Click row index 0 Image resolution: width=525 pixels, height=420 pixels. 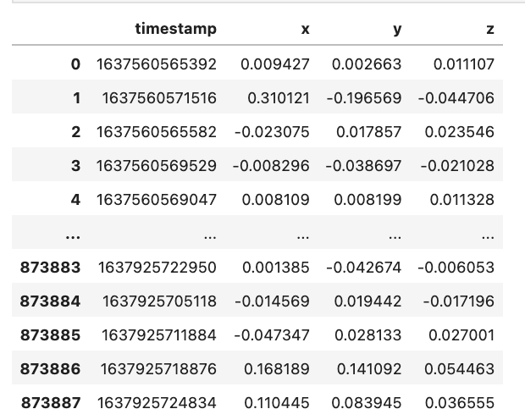[75, 64]
